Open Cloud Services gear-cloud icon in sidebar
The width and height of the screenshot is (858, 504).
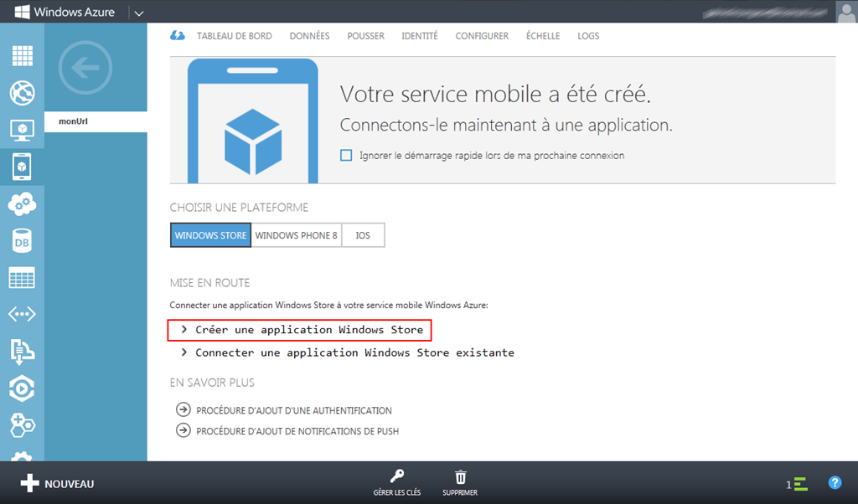pos(22,204)
